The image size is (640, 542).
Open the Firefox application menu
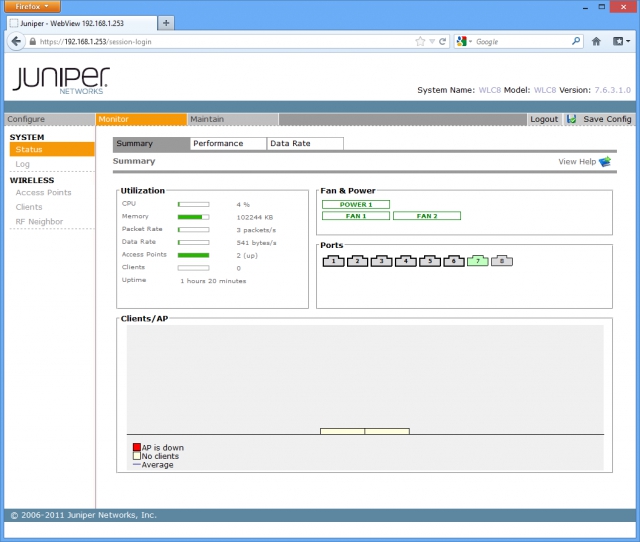(x=32, y=6)
